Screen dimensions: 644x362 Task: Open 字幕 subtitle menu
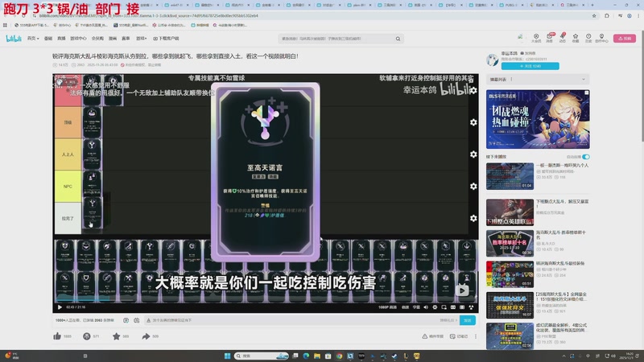tap(416, 307)
